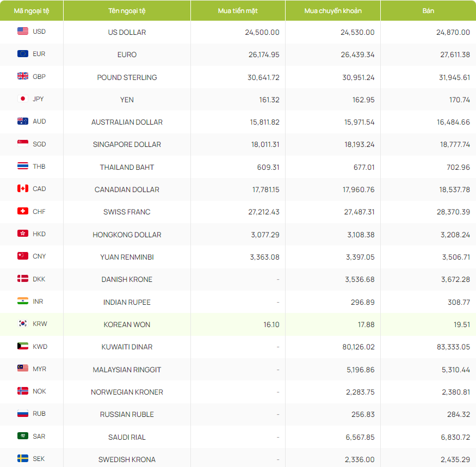The height and width of the screenshot is (467, 476).
Task: Select the 'Tên ngoại tệ' column header
Action: (x=127, y=11)
